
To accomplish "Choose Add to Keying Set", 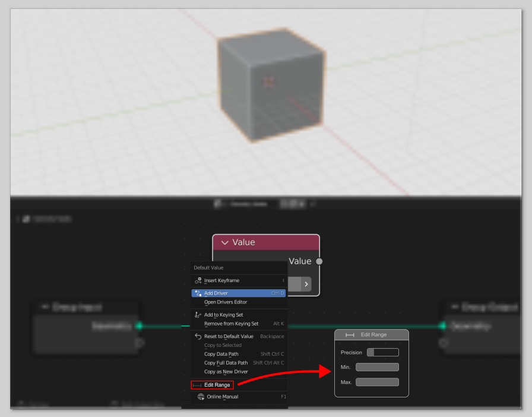I will [239, 315].
